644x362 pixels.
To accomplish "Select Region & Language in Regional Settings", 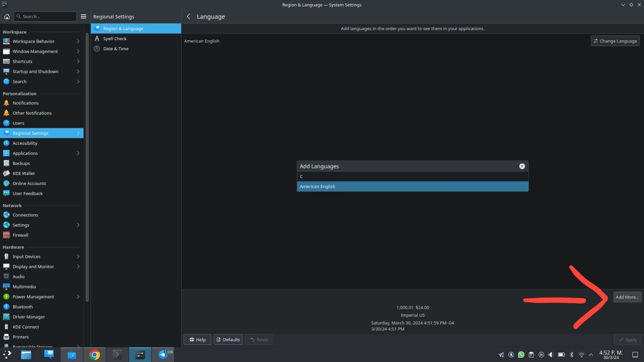I will (x=136, y=29).
